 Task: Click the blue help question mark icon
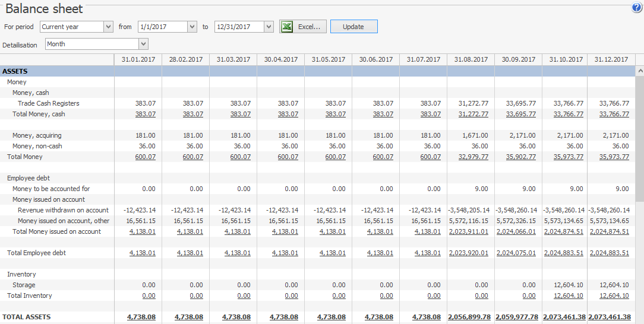637,8
